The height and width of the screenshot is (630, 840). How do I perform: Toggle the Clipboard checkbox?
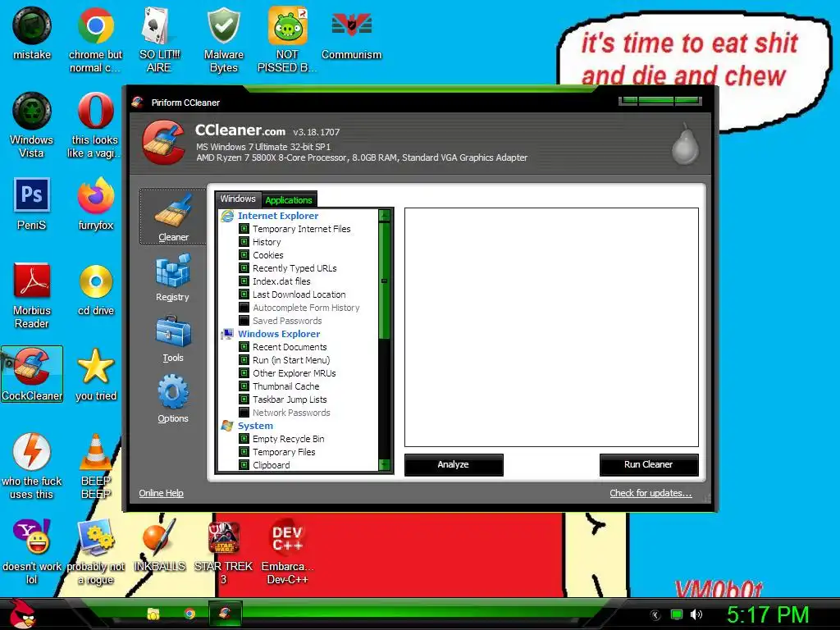(244, 465)
